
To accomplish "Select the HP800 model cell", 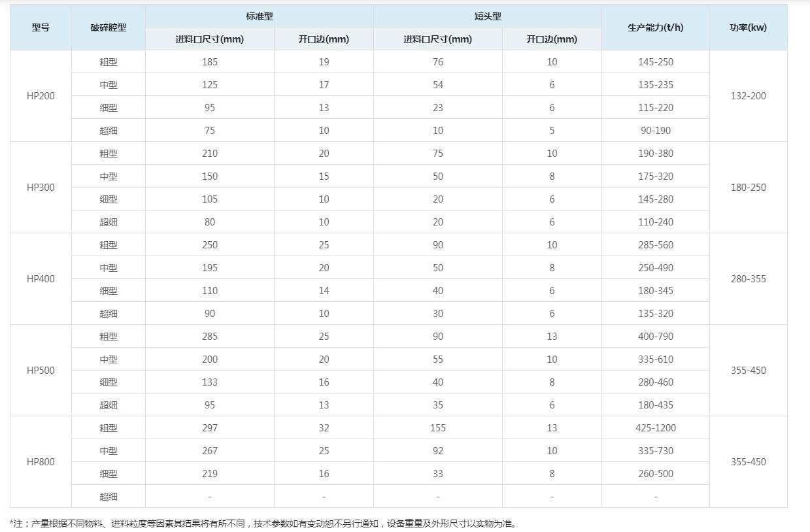I will [41, 462].
